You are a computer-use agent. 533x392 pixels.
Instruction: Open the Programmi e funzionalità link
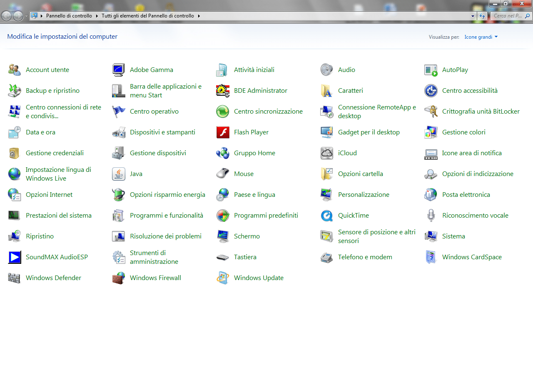click(x=167, y=216)
